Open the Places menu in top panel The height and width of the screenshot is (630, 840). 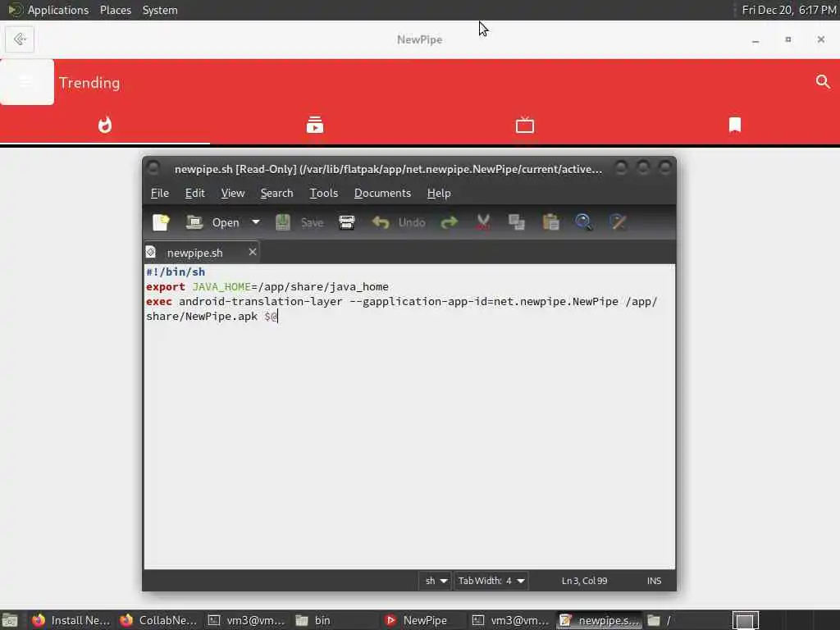(x=115, y=10)
